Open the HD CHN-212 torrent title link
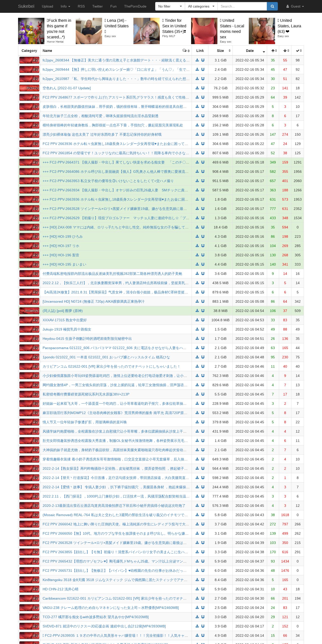The width and height of the screenshot is (322, 644). click(x=60, y=589)
